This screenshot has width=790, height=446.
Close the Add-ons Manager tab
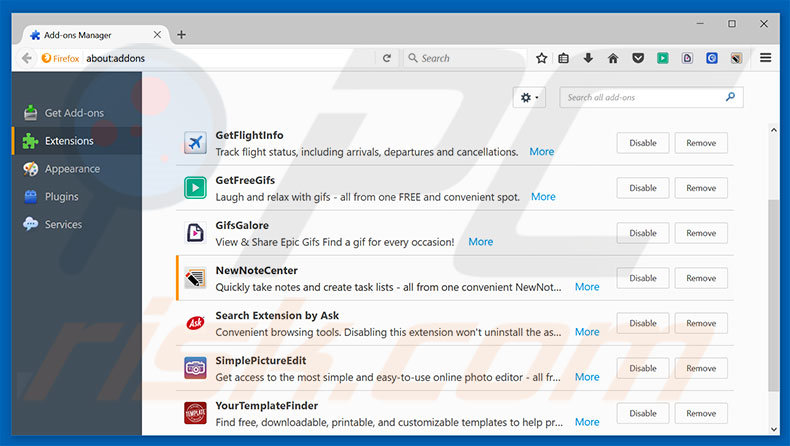click(x=157, y=35)
